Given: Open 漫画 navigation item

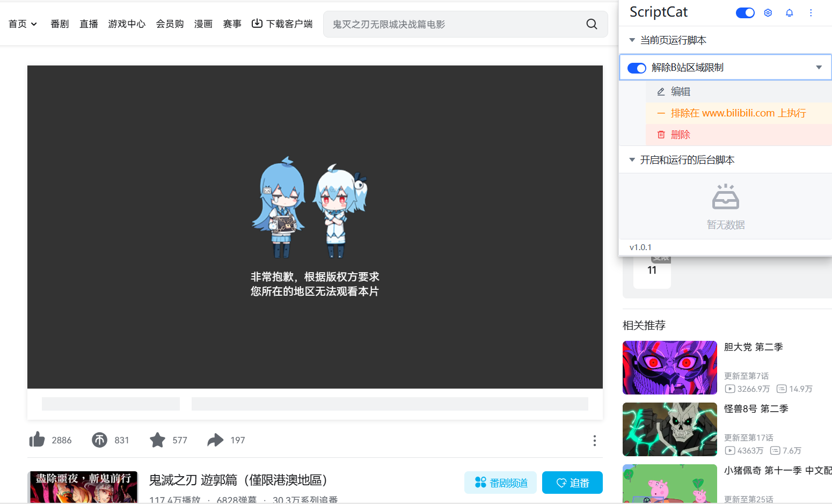Looking at the screenshot, I should (x=203, y=24).
